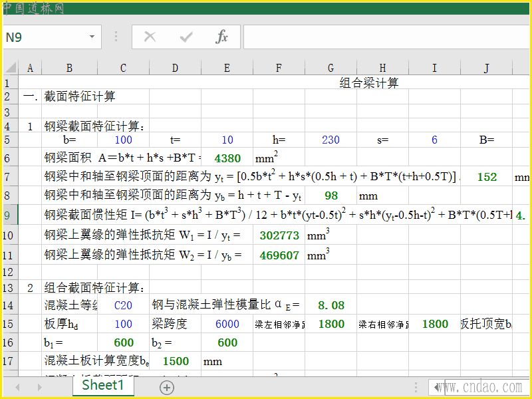Click the W1 result 302773

coord(279,235)
